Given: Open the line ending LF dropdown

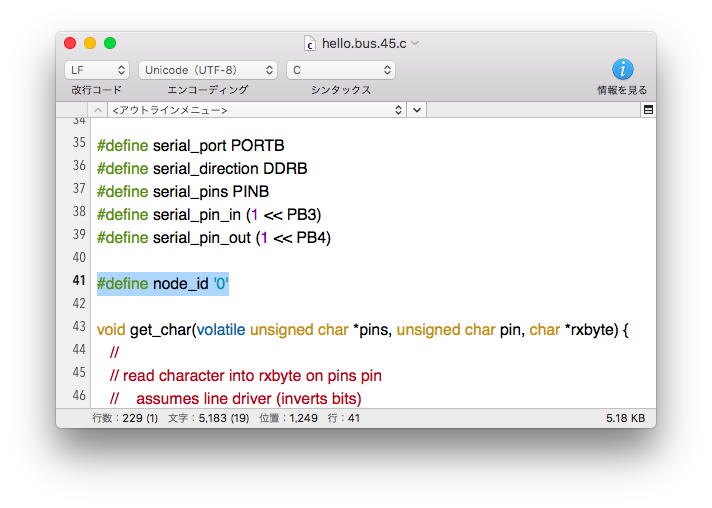Looking at the screenshot, I should click(97, 70).
